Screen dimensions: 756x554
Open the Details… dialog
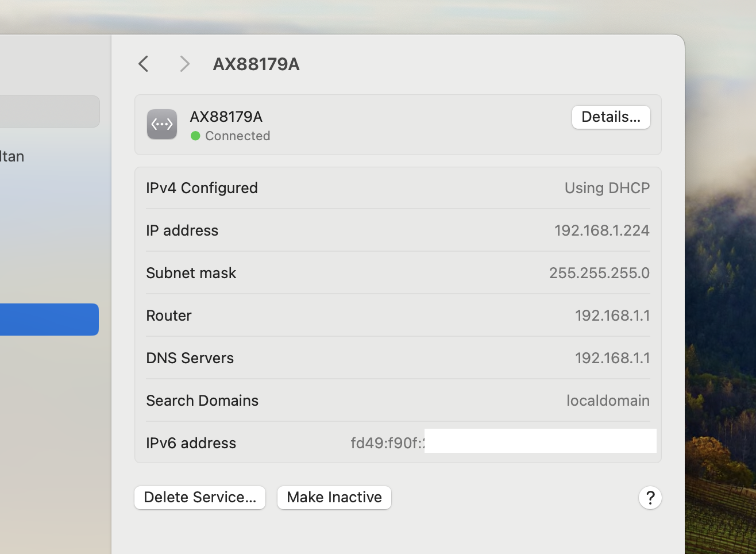(611, 117)
